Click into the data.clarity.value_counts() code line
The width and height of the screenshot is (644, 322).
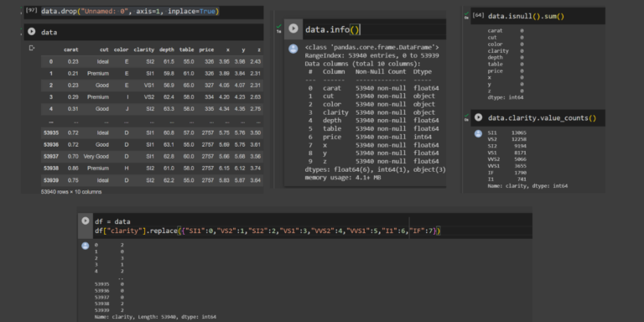pos(542,118)
